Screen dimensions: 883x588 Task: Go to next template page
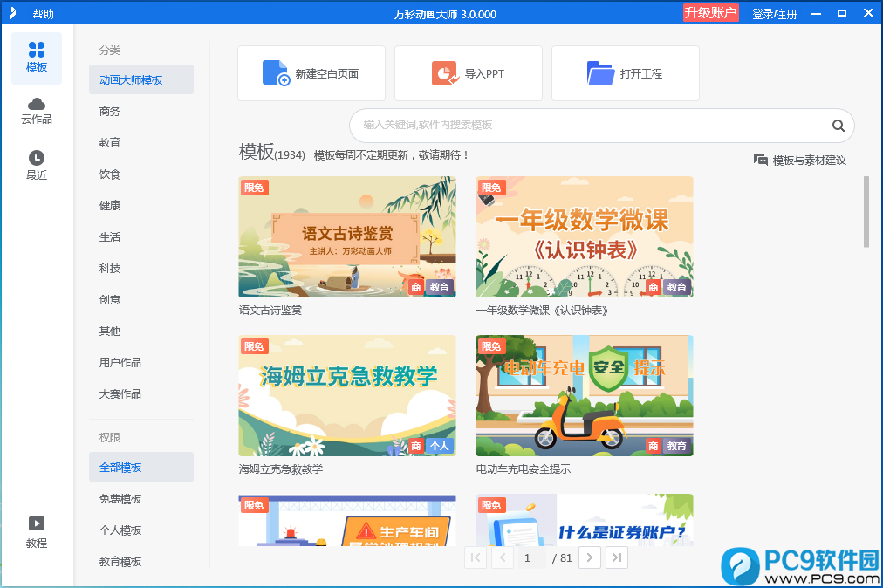[x=590, y=557]
